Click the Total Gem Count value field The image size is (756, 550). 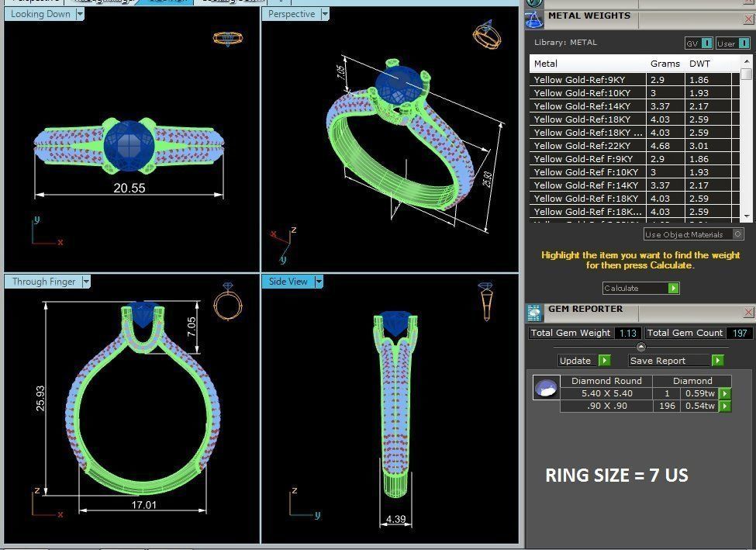pyautogui.click(x=739, y=333)
